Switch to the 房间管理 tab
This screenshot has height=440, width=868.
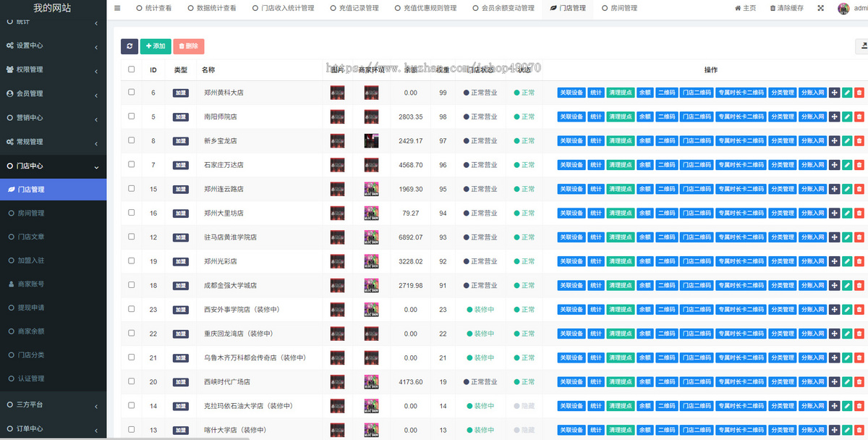point(621,8)
